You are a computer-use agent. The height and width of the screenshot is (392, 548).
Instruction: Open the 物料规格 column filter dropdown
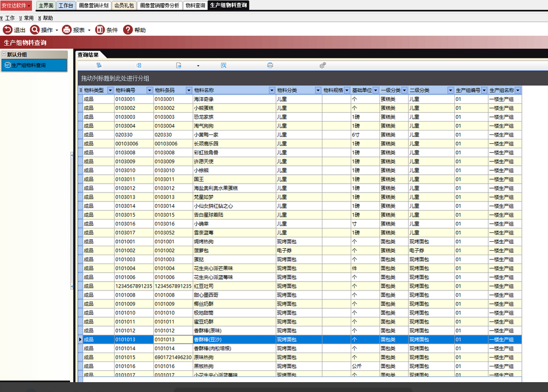[347, 91]
